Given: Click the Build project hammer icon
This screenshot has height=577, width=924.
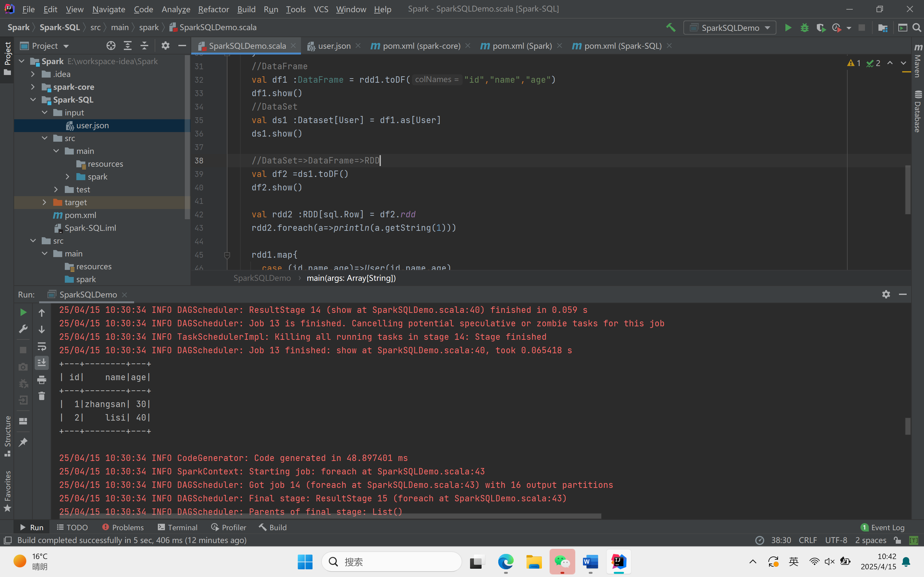Looking at the screenshot, I should coord(671,28).
